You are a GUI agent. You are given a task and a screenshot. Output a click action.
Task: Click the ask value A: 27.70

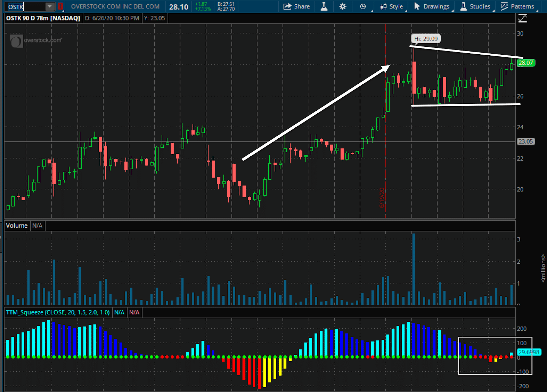(x=226, y=9)
